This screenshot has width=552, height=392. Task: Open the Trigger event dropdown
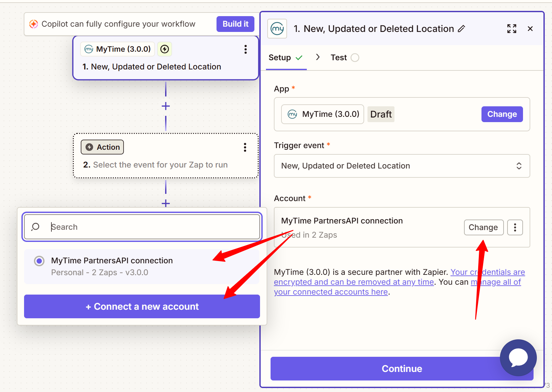(402, 166)
